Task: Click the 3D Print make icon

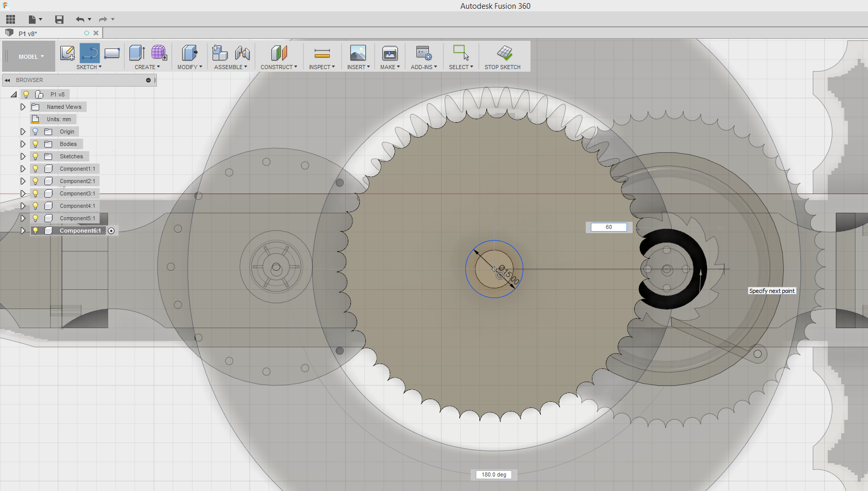Action: (390, 53)
